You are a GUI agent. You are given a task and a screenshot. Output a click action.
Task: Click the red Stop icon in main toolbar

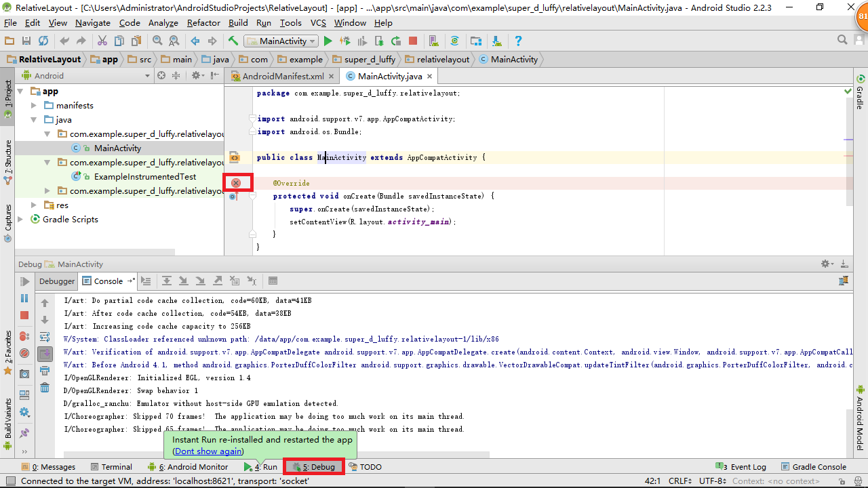pos(413,41)
